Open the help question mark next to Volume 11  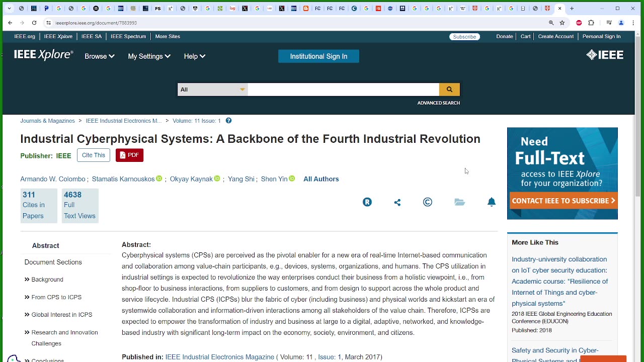(228, 121)
